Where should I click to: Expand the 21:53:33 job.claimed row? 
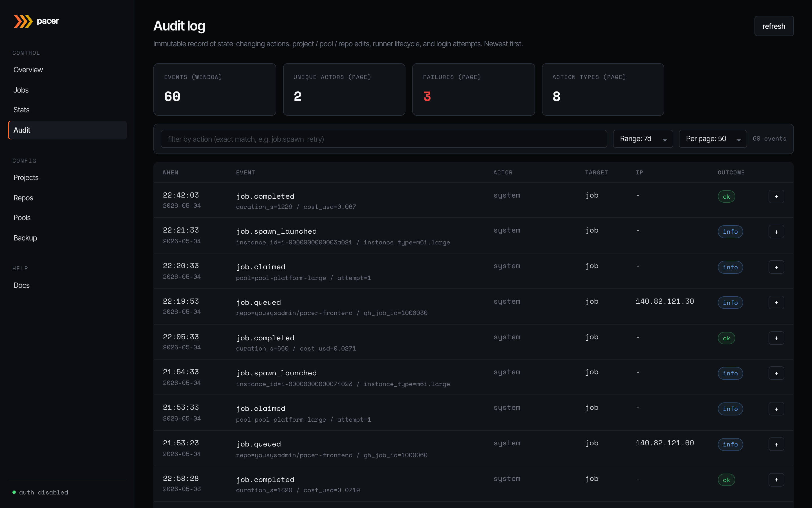pos(776,409)
